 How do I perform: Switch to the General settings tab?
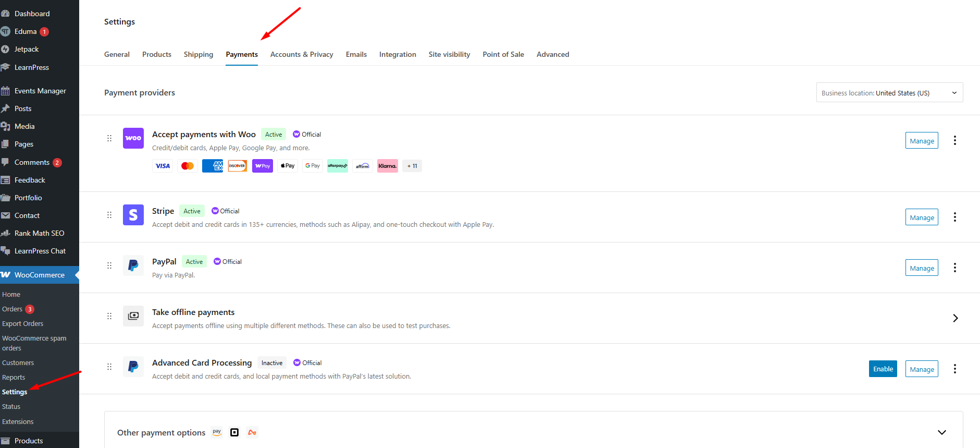117,54
